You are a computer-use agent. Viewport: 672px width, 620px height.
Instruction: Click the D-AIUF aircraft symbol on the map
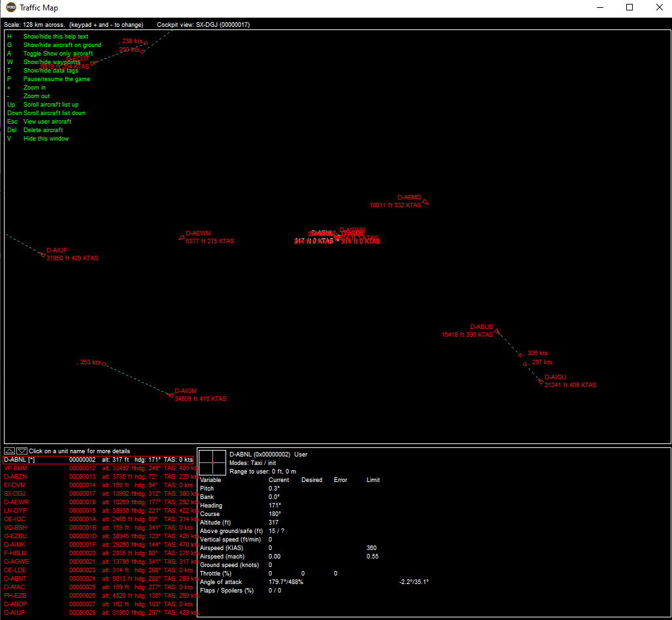42,254
